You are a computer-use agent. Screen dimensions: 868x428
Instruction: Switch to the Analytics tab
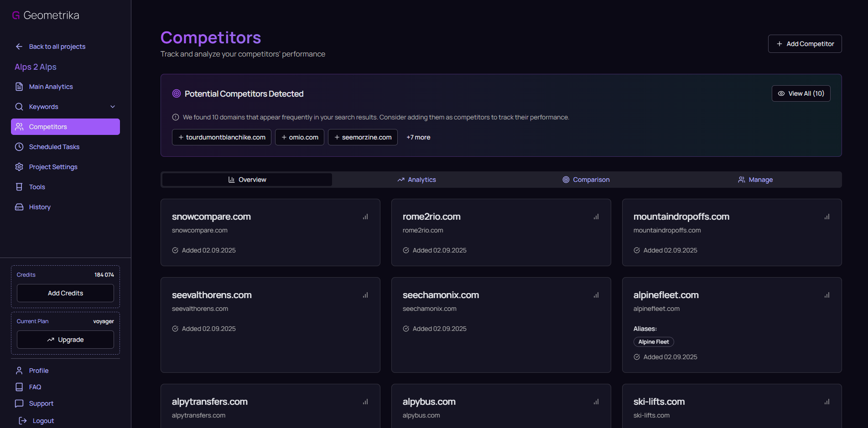[416, 180]
